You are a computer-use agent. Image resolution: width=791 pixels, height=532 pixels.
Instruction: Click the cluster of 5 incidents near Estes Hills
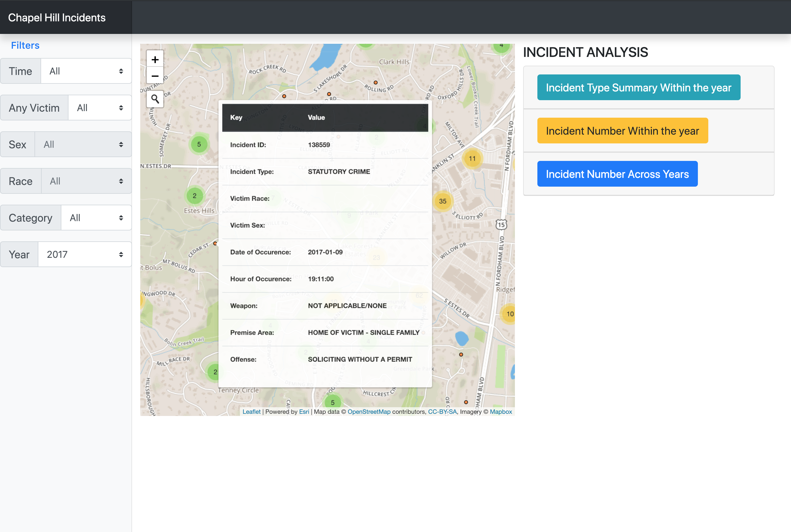click(x=199, y=144)
